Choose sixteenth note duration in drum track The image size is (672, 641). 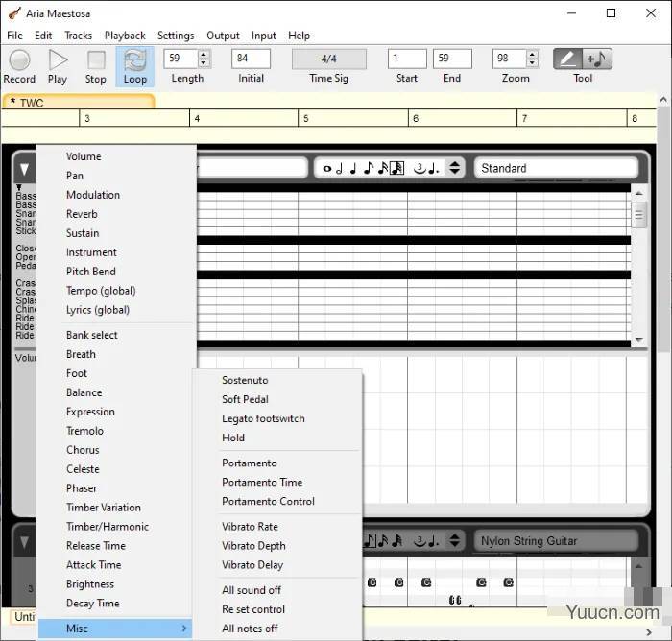[x=383, y=168]
